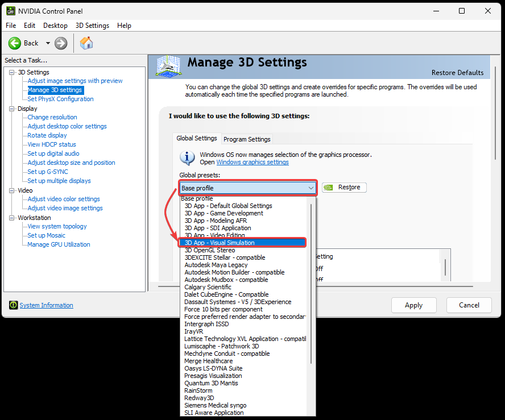This screenshot has width=505, height=420.
Task: Open View HDCP status
Action: click(x=52, y=144)
